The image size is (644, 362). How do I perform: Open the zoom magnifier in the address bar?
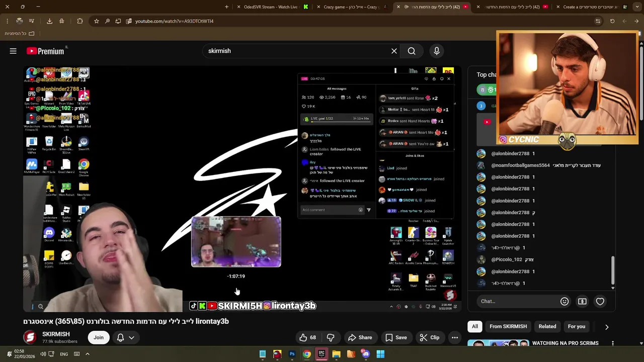(x=107, y=21)
